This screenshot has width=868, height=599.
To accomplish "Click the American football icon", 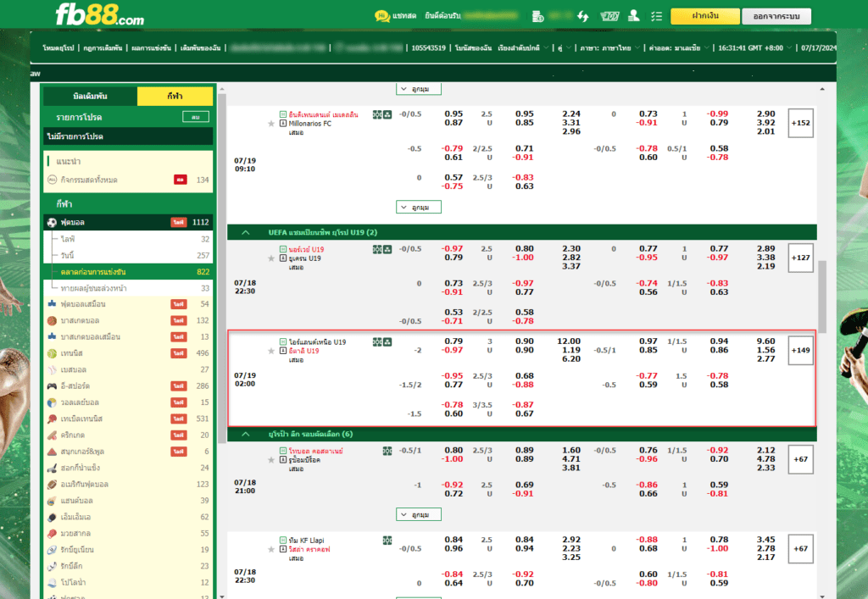I will coord(52,484).
